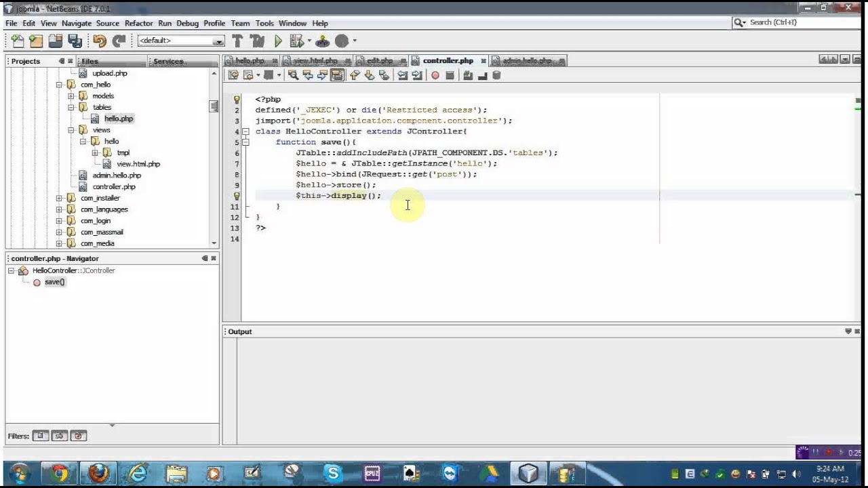Viewport: 868px width, 488px height.
Task: Open the Tools menu
Action: pyautogui.click(x=264, y=23)
